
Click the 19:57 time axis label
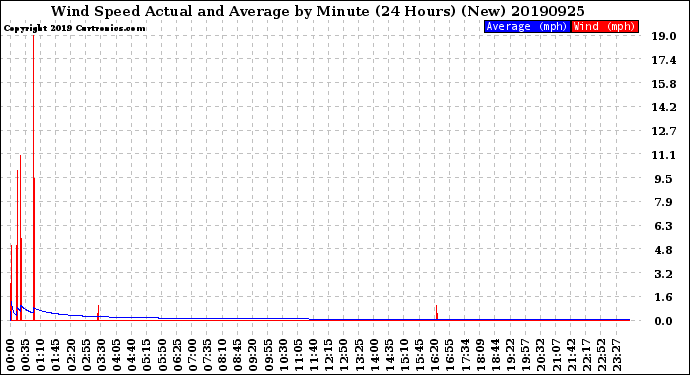click(525, 355)
